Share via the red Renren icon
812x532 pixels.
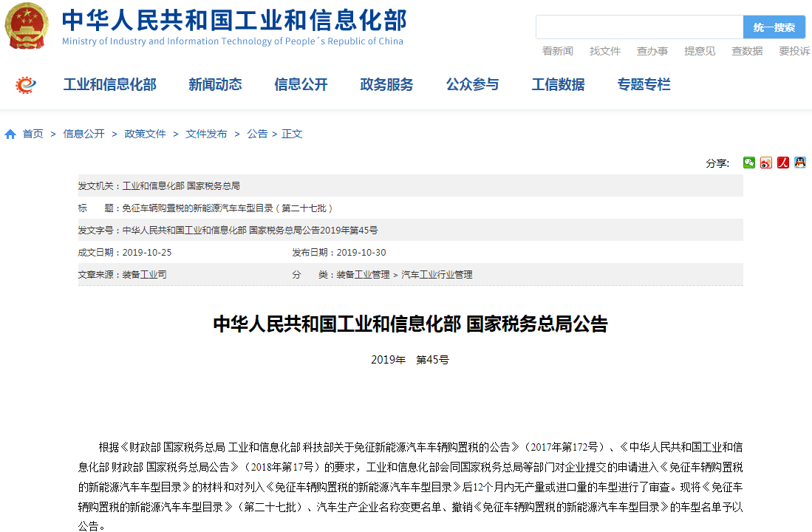[x=783, y=163]
